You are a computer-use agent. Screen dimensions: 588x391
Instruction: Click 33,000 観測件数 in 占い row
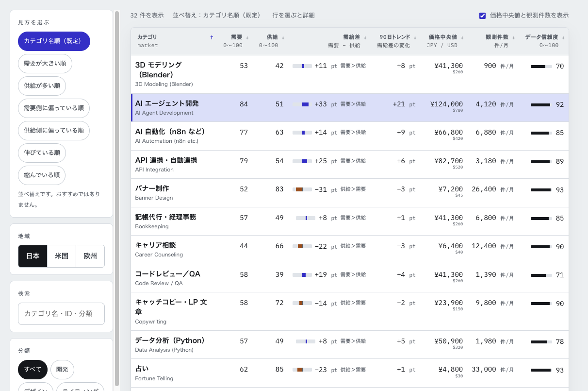(484, 369)
